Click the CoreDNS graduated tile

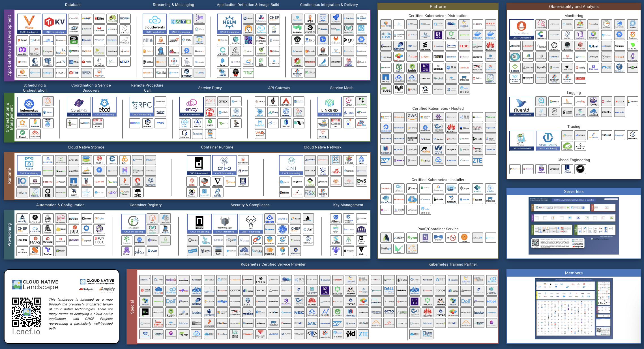click(x=79, y=107)
